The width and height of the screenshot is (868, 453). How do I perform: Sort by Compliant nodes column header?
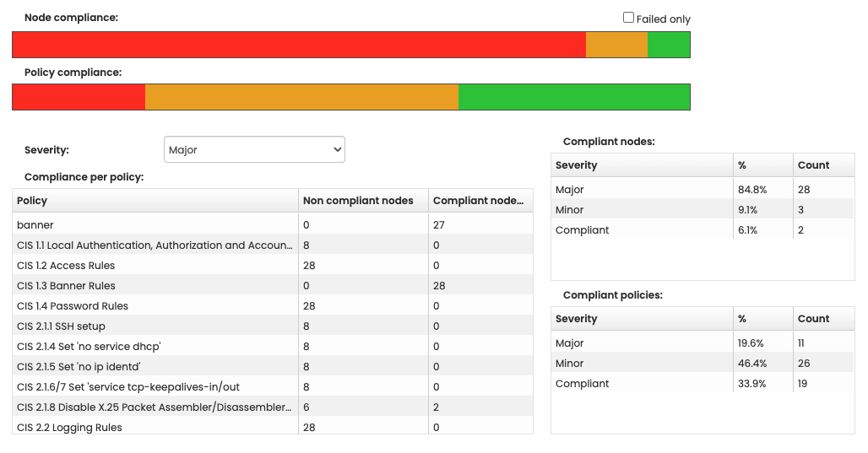[x=478, y=201]
